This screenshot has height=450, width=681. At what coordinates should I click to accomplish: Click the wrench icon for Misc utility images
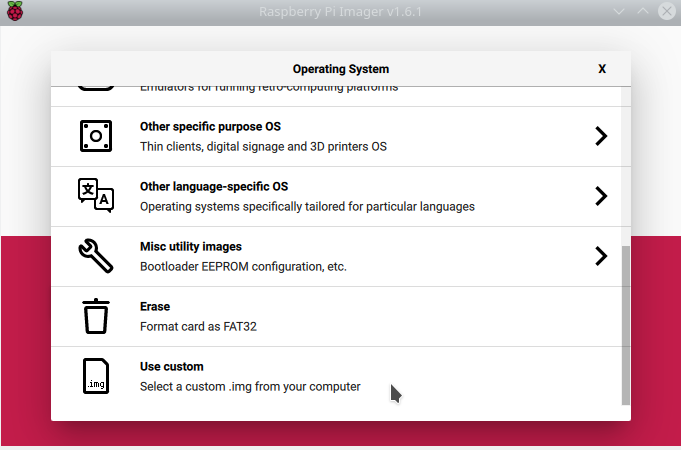point(96,256)
